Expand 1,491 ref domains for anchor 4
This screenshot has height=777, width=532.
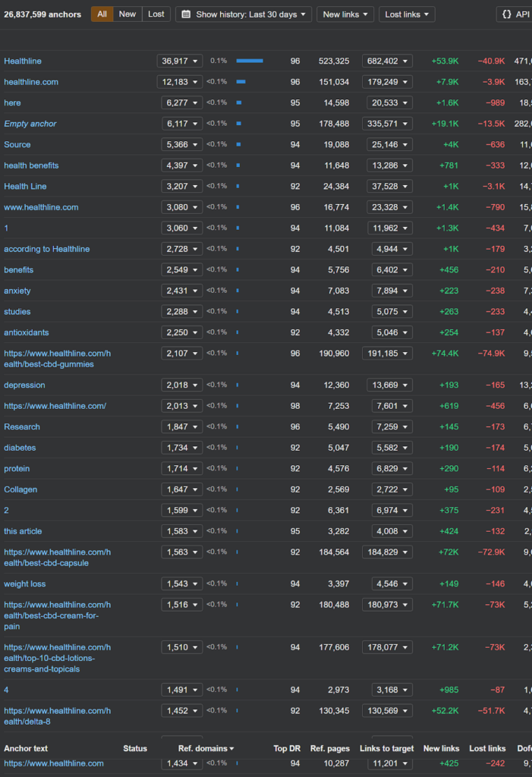(x=182, y=690)
